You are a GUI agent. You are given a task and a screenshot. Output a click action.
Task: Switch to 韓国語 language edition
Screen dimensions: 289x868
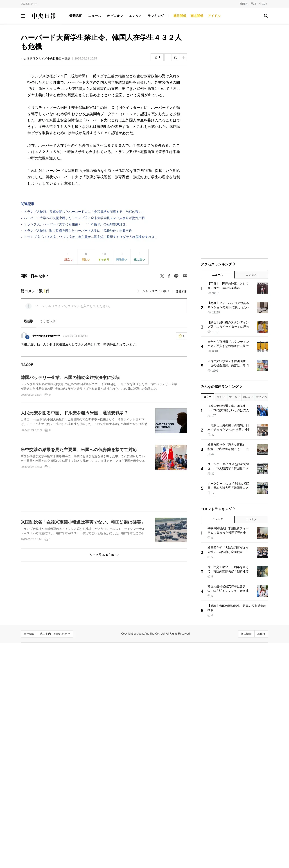tap(244, 4)
